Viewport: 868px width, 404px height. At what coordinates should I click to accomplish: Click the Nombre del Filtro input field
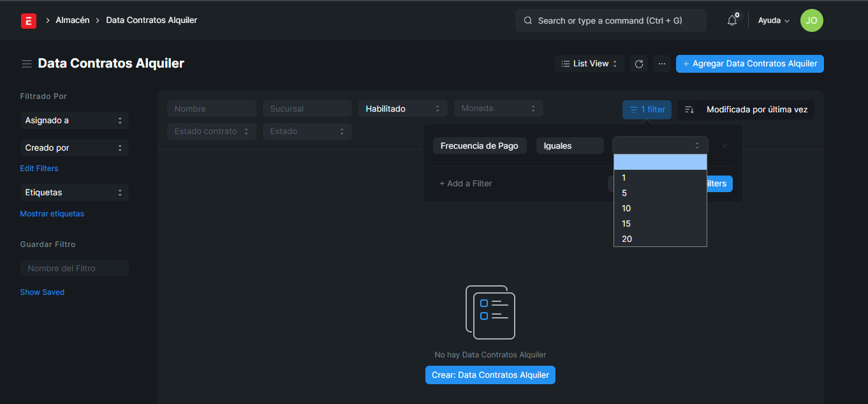74,268
